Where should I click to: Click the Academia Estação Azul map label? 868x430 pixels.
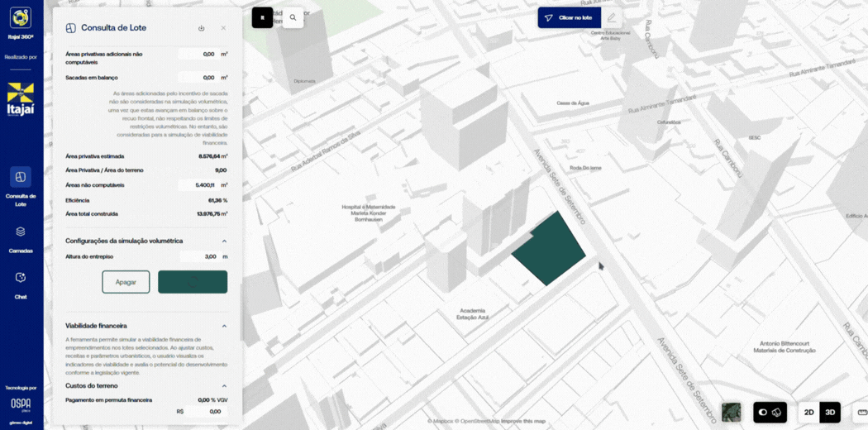472,313
